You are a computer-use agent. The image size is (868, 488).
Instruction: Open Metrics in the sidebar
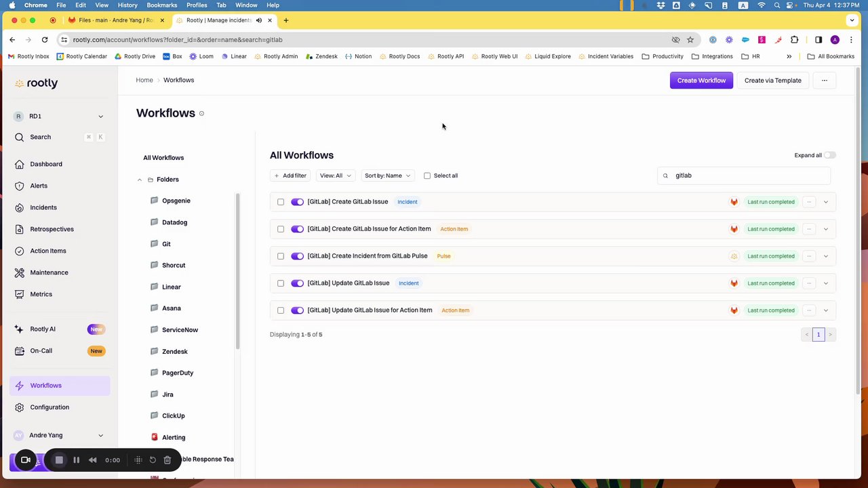(x=41, y=294)
